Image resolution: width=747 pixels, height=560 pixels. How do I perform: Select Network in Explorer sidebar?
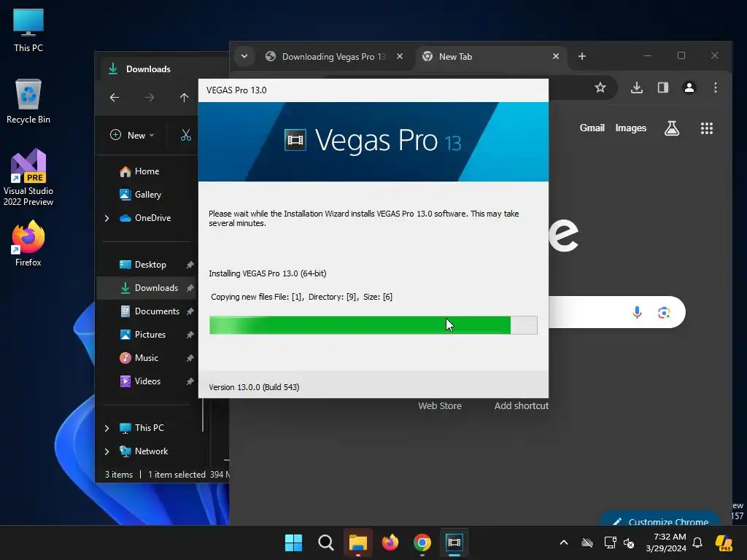[151, 451]
